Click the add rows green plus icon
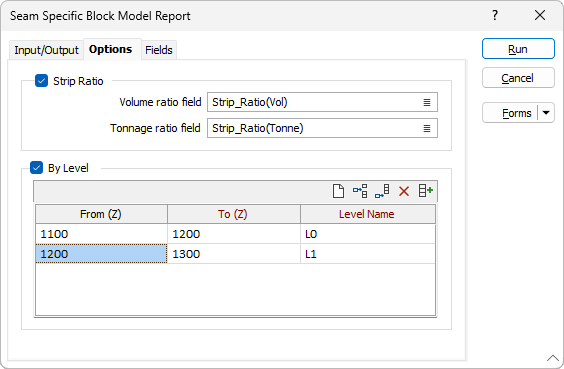Screen dimensions: 564x369 point(426,191)
